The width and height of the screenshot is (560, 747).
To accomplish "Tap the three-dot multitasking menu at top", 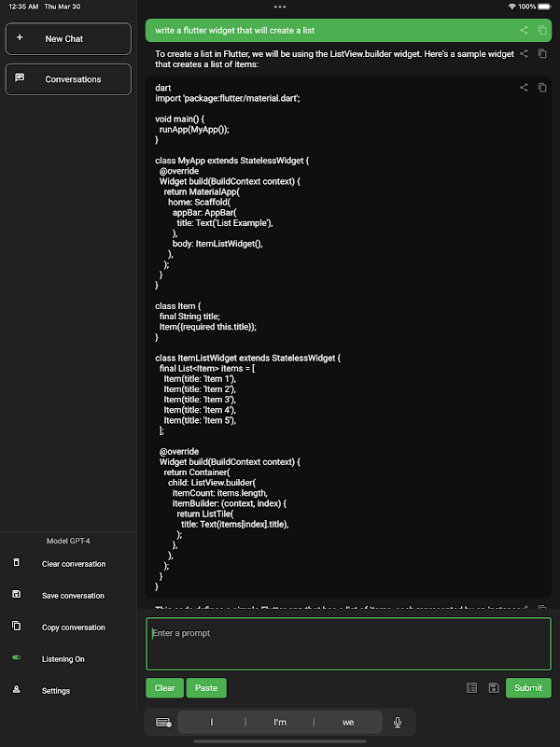I will (280, 7).
